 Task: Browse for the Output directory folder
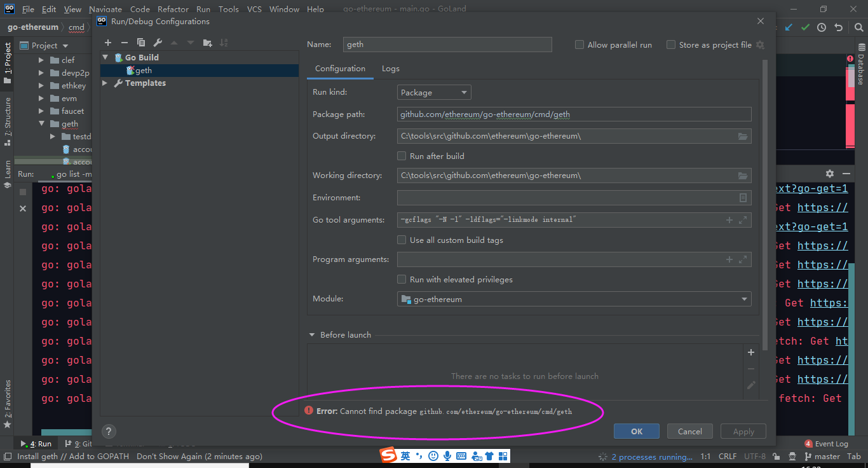pyautogui.click(x=742, y=136)
